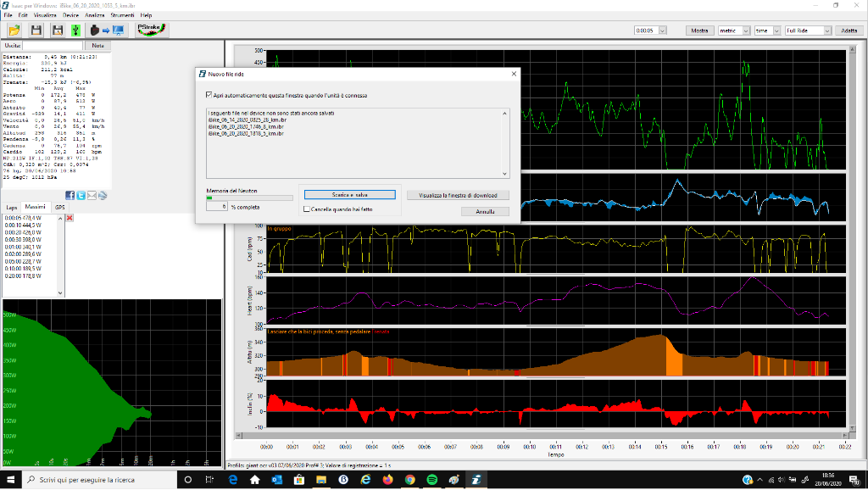Screen dimensions: 868x490
Task: Click the 'Scarica e salva' button
Action: tap(349, 194)
